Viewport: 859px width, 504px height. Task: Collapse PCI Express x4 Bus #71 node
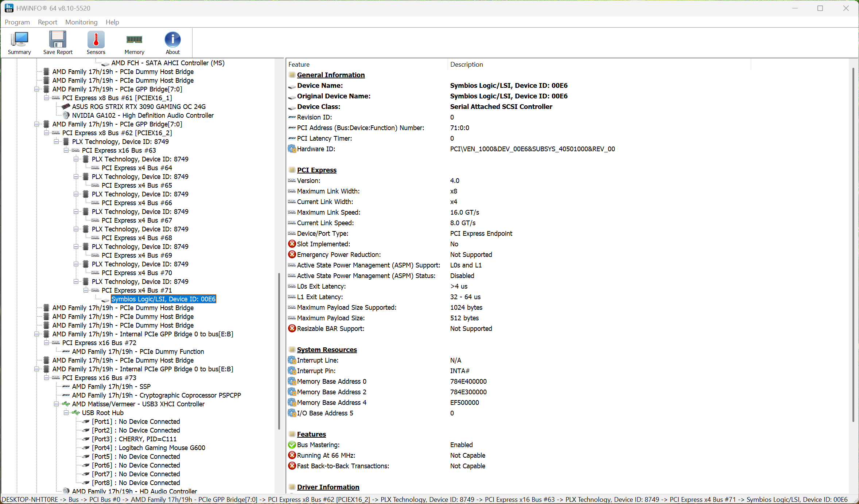click(86, 290)
